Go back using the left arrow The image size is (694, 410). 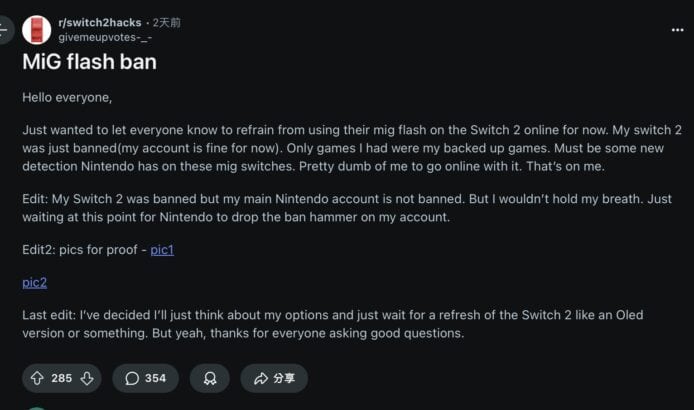coord(4,30)
